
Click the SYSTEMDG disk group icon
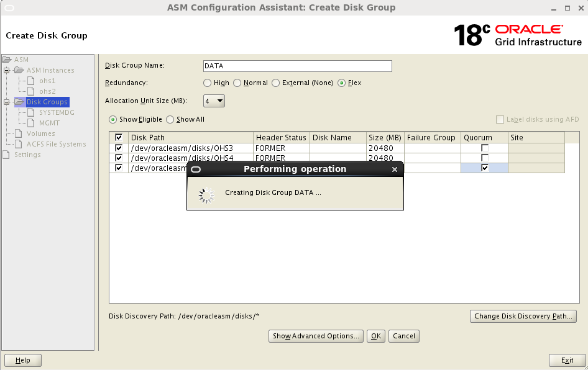pyautogui.click(x=32, y=112)
